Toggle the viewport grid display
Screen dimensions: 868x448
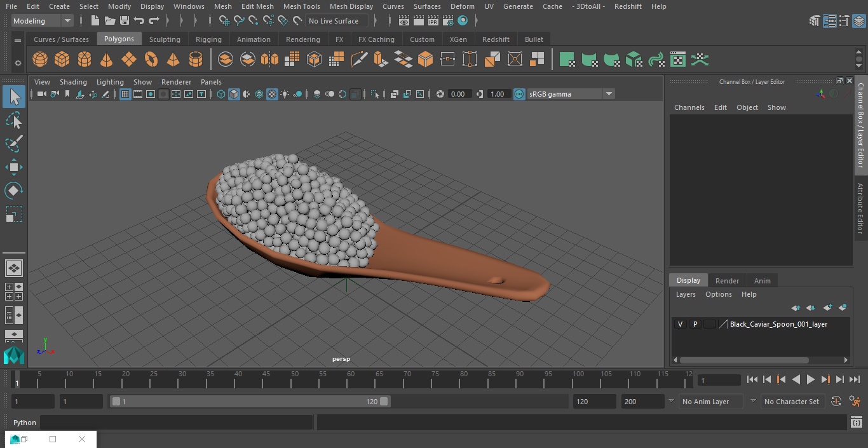125,94
